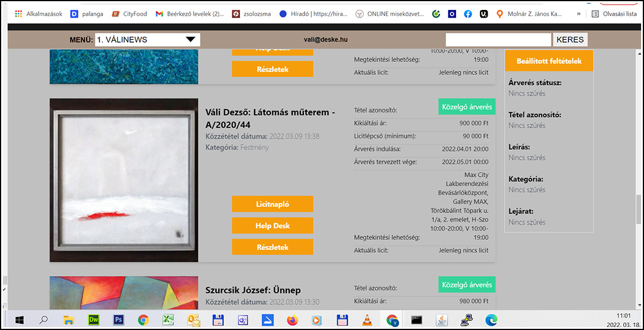Launch Excel from the taskbar
Screen dimensions: 644x330
tap(168, 319)
